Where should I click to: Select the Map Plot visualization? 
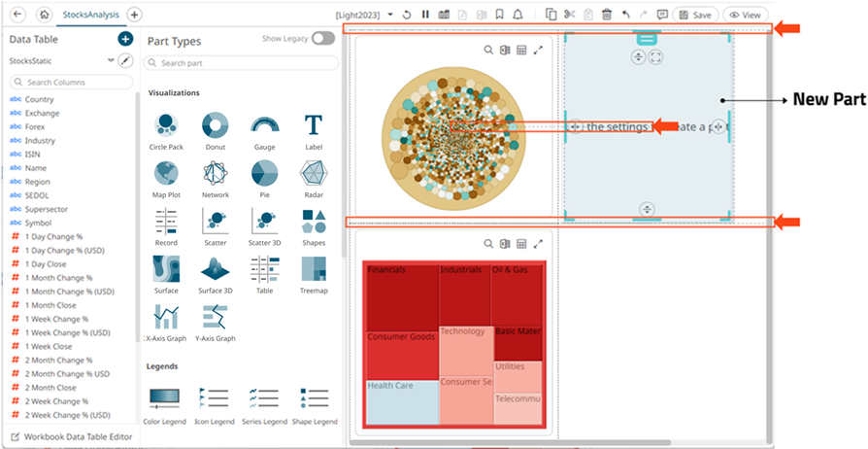166,179
